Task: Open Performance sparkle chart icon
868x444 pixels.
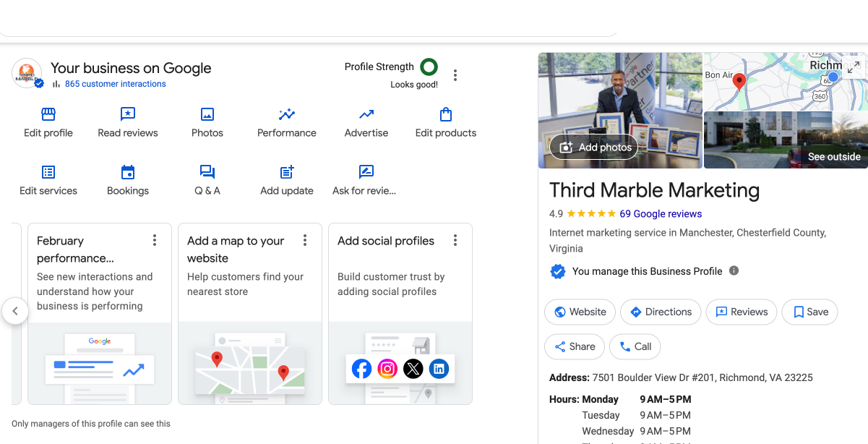Action: point(287,114)
